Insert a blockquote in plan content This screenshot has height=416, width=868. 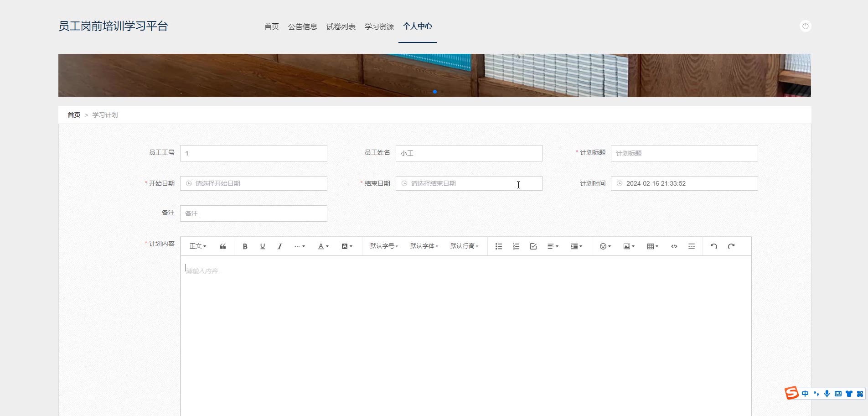(223, 246)
